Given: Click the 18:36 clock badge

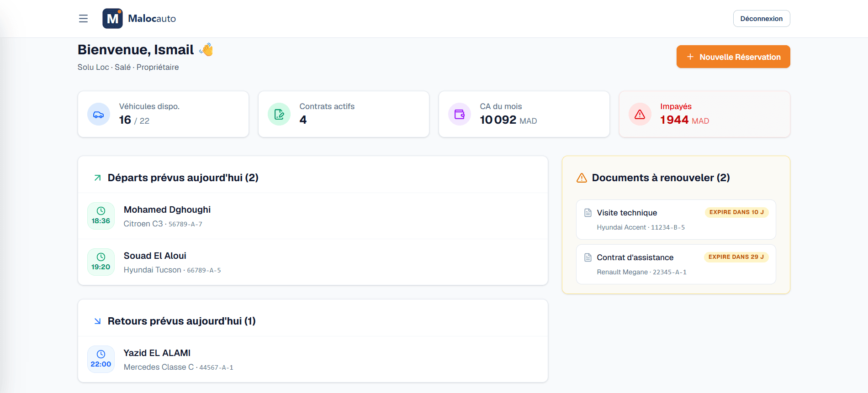Looking at the screenshot, I should click(x=101, y=216).
